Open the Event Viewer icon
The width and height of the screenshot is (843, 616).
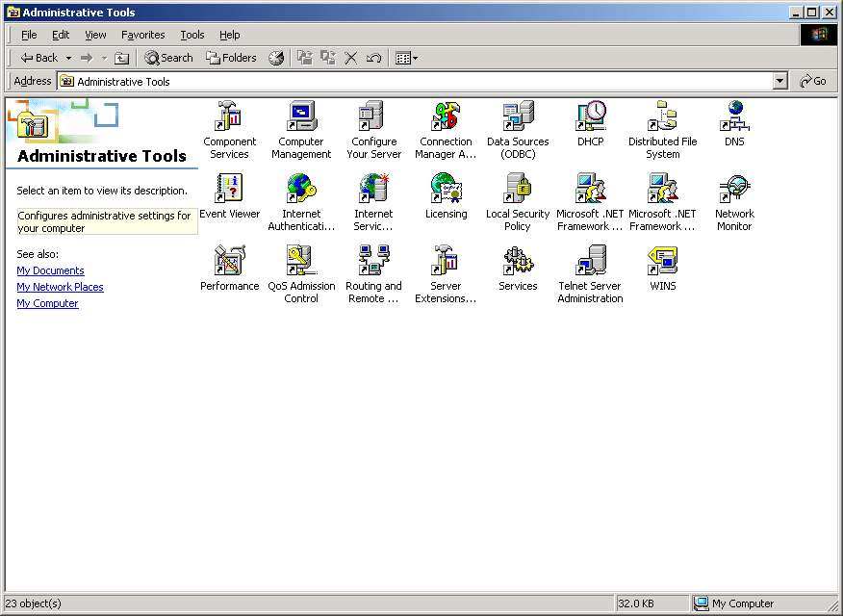click(x=229, y=189)
